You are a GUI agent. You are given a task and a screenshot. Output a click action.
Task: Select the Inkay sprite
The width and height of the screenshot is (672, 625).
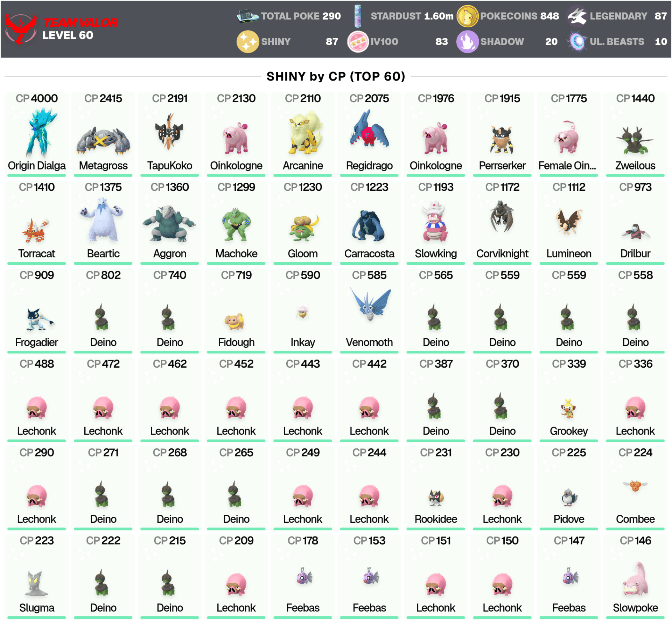point(302,312)
